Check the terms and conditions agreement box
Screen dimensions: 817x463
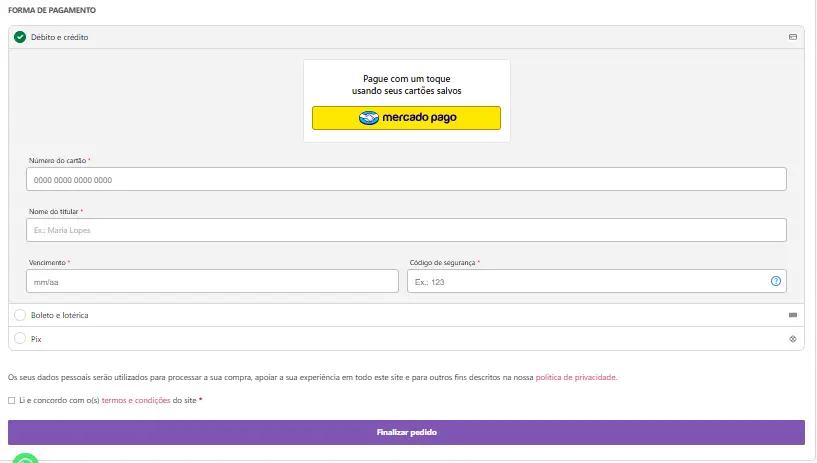click(12, 400)
